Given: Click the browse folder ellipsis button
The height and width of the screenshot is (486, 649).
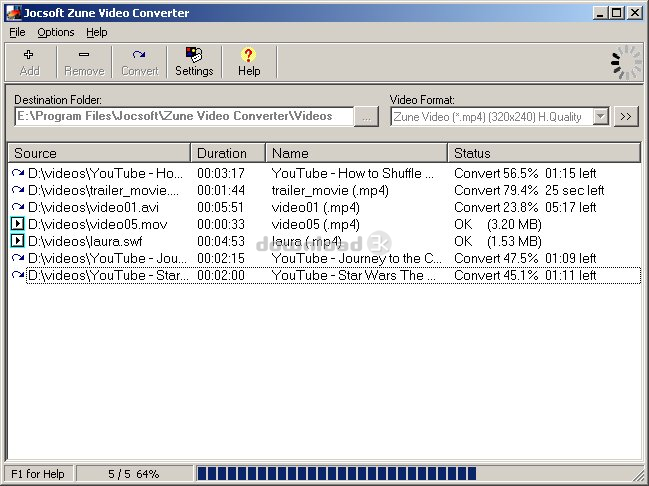Looking at the screenshot, I should (x=366, y=117).
